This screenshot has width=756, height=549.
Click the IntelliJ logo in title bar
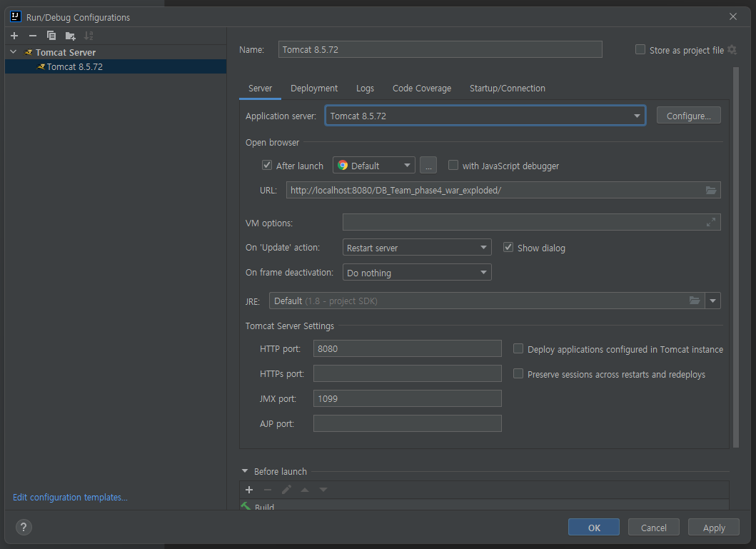[x=16, y=16]
